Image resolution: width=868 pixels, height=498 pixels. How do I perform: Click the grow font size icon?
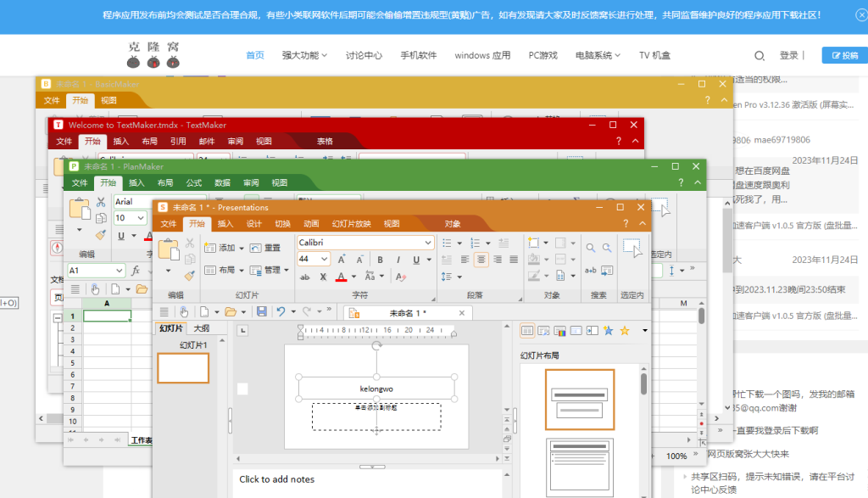342,260
